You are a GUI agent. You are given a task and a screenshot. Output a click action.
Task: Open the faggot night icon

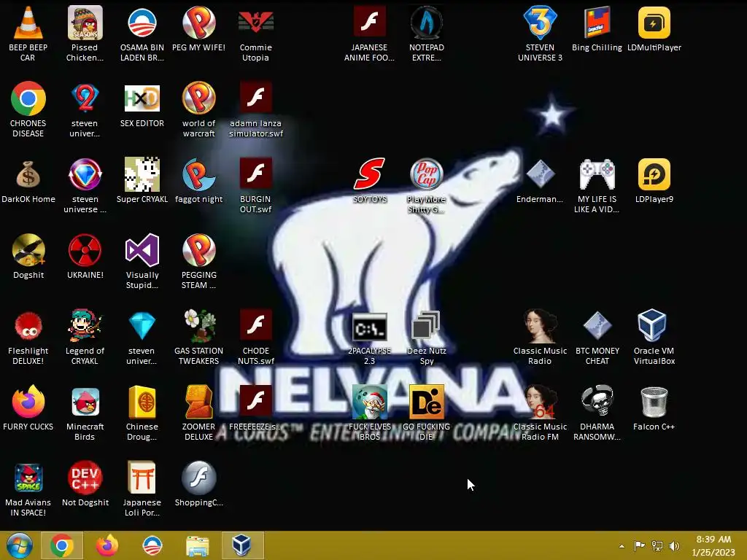pos(199,174)
